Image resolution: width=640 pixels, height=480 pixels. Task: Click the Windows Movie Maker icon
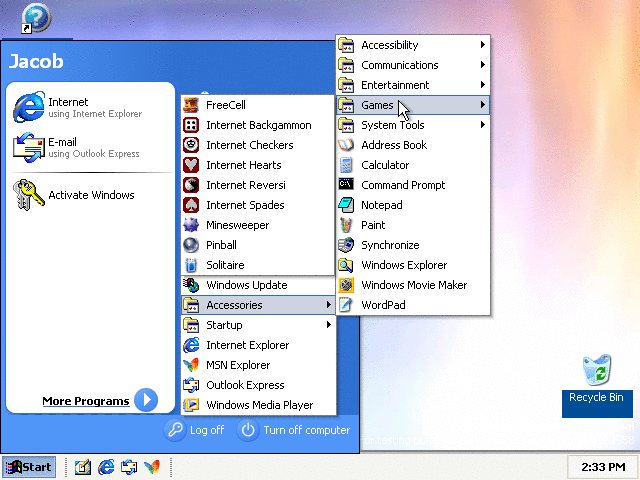pyautogui.click(x=346, y=285)
